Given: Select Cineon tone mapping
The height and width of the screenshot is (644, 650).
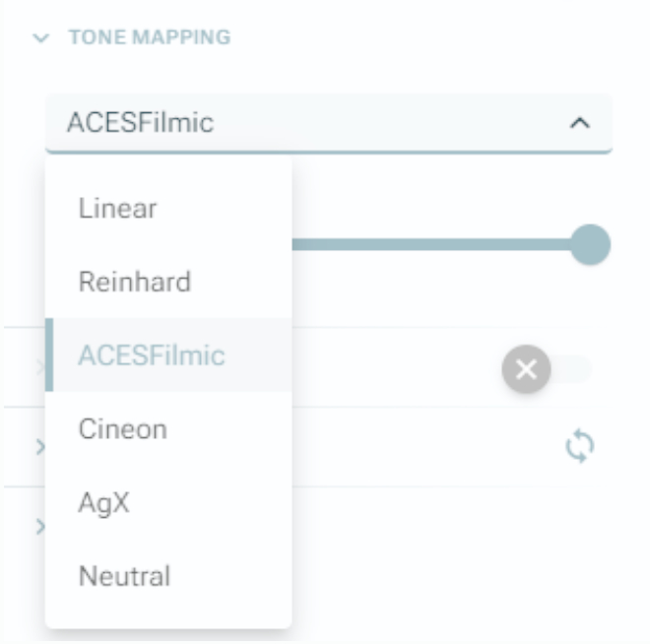Looking at the screenshot, I should click(x=123, y=429).
